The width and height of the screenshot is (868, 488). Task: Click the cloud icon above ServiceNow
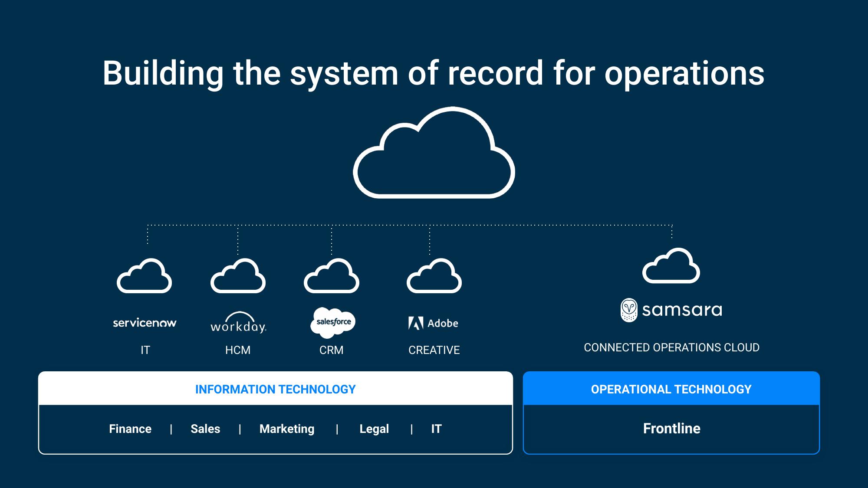145,276
